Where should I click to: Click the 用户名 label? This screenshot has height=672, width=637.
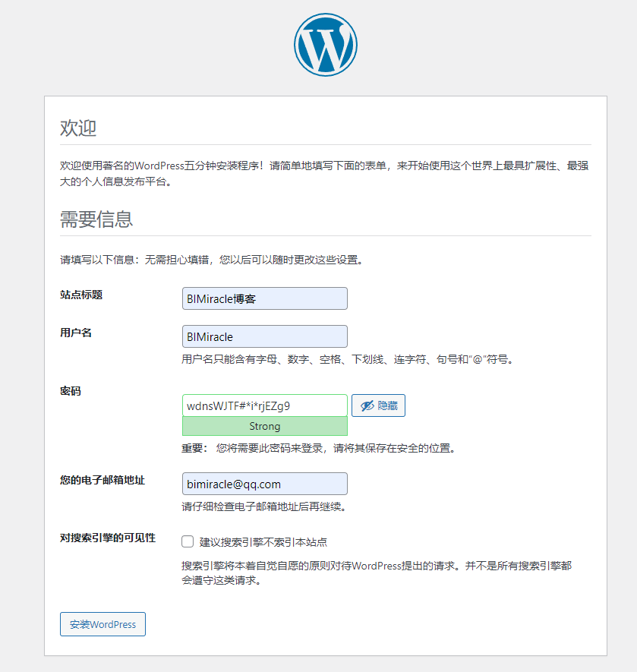[76, 333]
